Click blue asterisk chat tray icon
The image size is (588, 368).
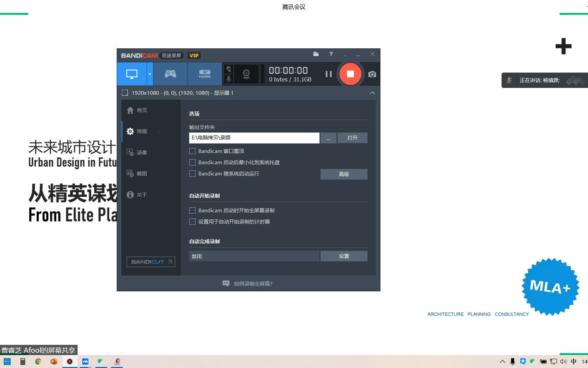tap(523, 362)
